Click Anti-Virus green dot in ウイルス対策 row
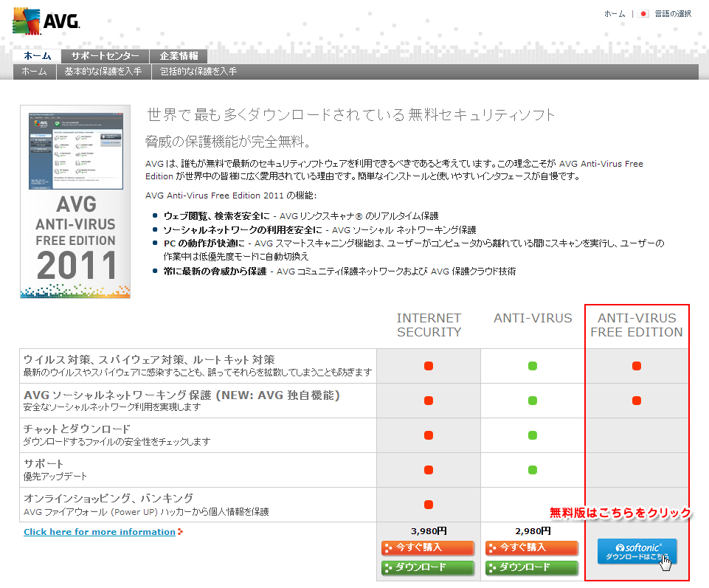 [533, 366]
